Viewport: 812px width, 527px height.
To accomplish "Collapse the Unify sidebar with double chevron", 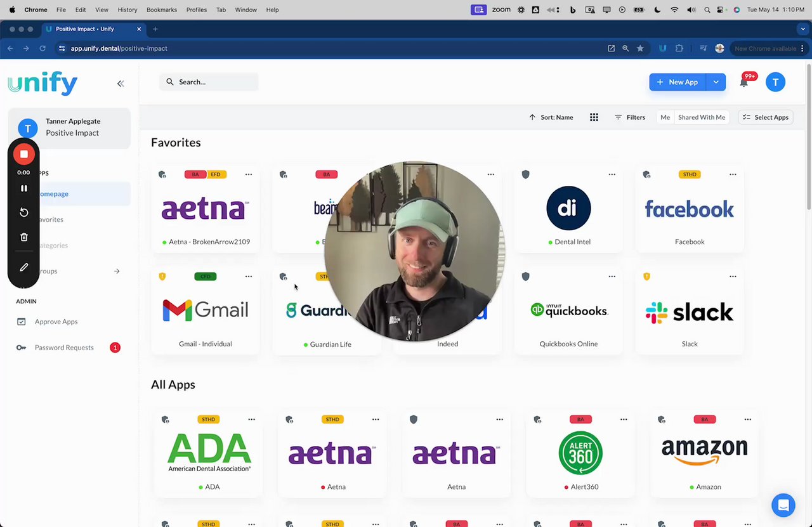I will tap(121, 83).
